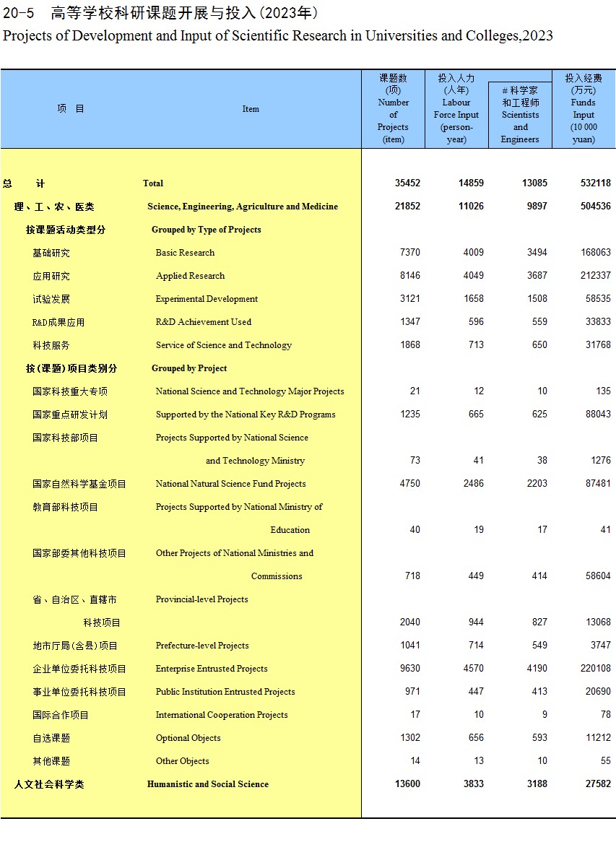Select 'Enterprise Entrusted Projects' label
Viewport: 616px width, 842px height.
click(212, 669)
